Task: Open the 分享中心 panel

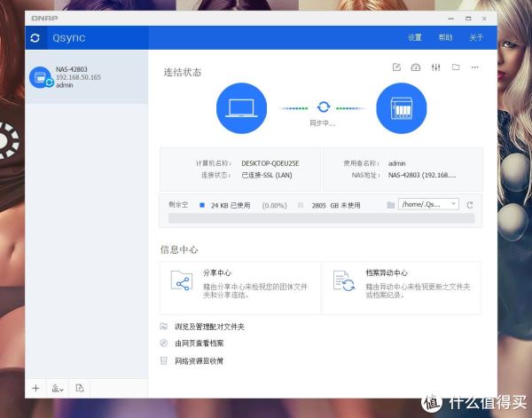Action: click(239, 287)
